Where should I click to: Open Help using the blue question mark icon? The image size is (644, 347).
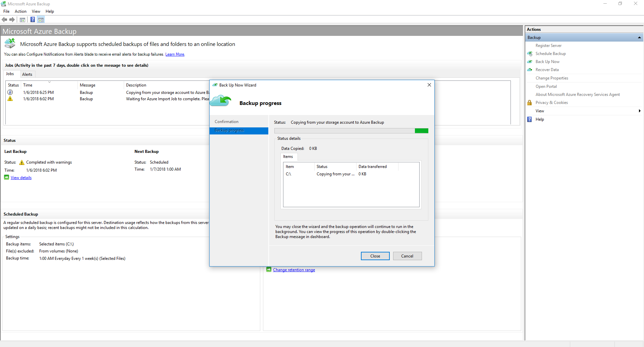(530, 119)
